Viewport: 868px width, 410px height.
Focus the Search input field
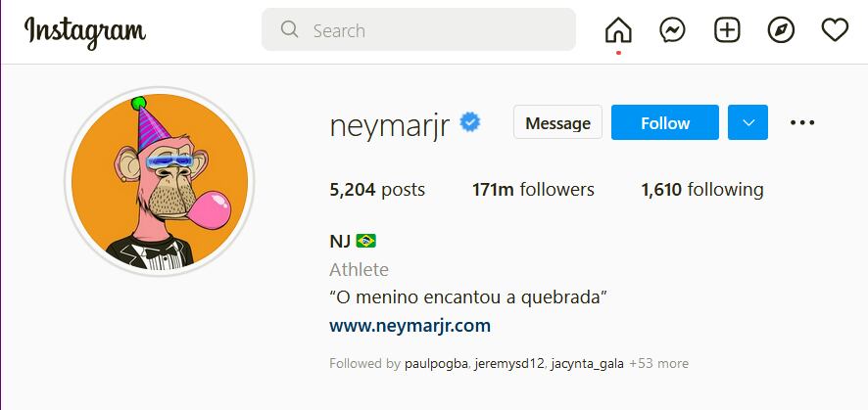click(x=418, y=29)
